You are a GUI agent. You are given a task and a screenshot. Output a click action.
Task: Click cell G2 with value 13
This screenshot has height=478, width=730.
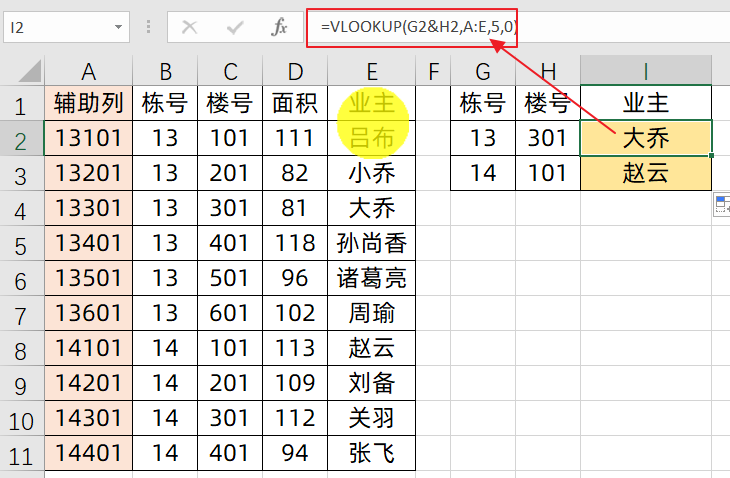coord(483,138)
